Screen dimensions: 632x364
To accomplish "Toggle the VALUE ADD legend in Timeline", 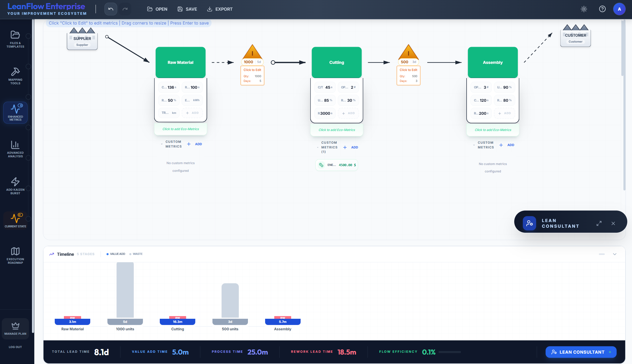I will [115, 254].
